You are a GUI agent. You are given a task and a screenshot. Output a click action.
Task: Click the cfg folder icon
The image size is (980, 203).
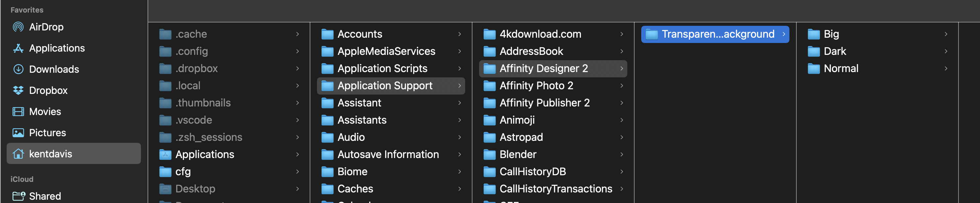coord(165,172)
